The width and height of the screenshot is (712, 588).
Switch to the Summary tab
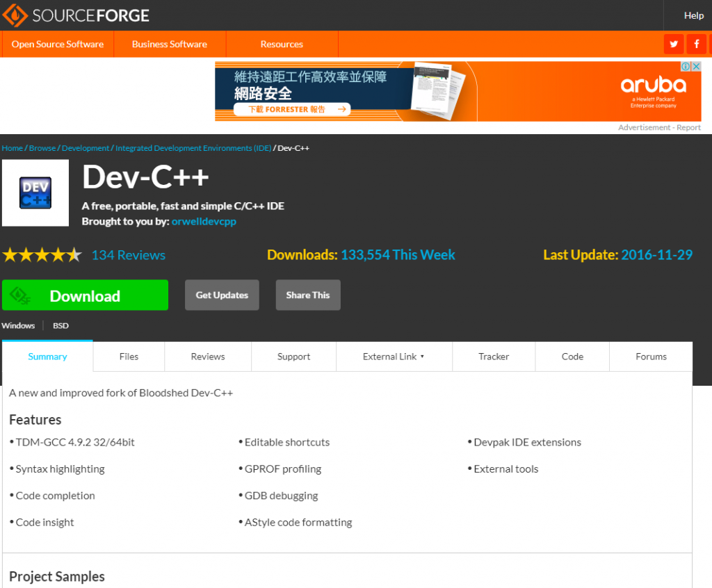tap(48, 357)
